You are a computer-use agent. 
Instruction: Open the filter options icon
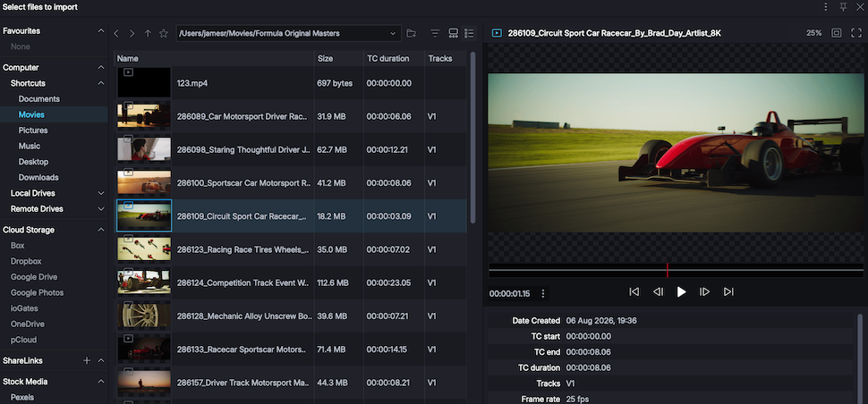point(435,34)
